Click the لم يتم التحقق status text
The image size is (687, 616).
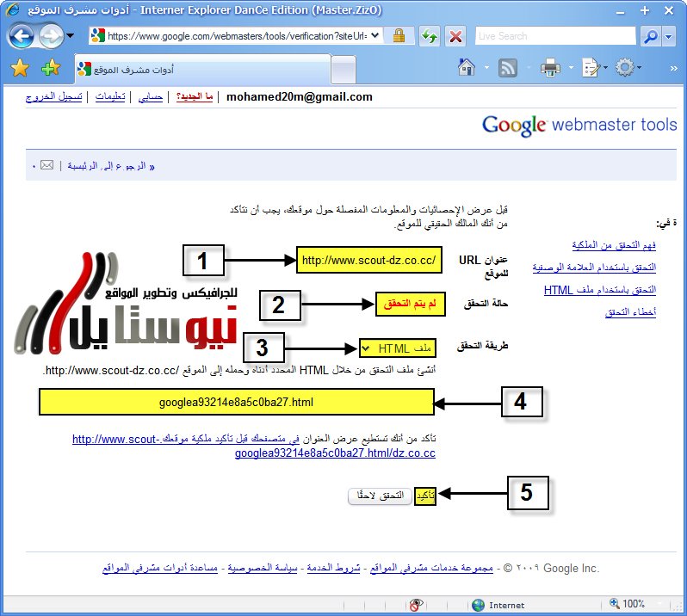[x=410, y=304]
